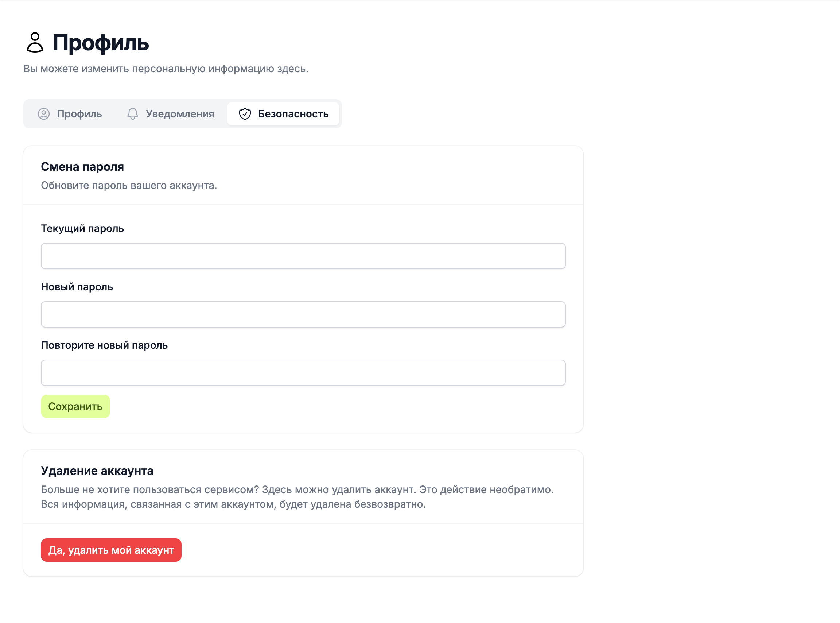840x623 pixels.
Task: Focus the Текущий пароль input field
Action: click(x=303, y=256)
